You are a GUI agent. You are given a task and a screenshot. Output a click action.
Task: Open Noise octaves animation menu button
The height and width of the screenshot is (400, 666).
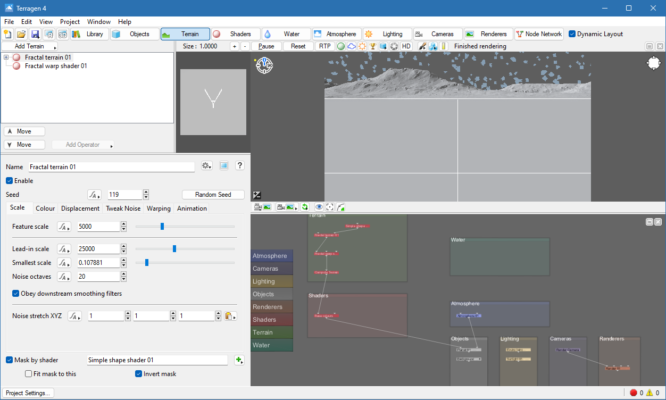coord(64,277)
